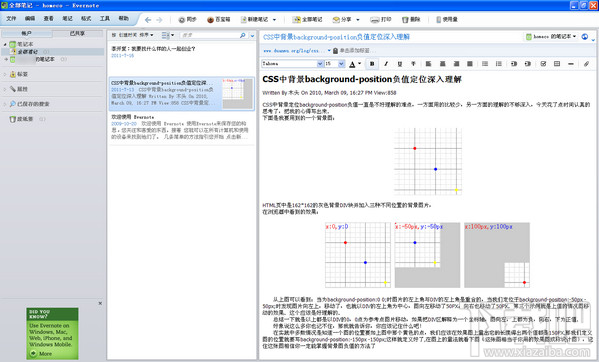Open the Trash (废纸篓) in sidebar
Viewport: 599px width, 362px height.
(x=22, y=119)
